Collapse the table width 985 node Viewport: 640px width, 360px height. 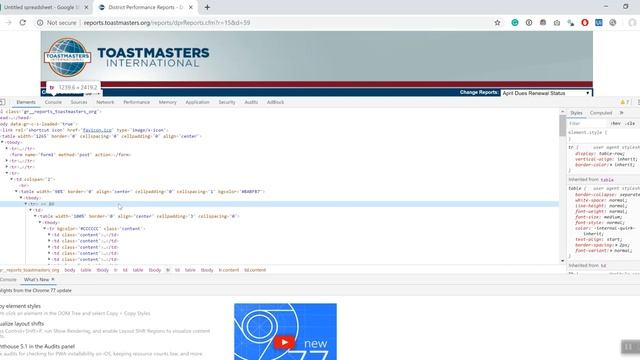[x=16, y=191]
